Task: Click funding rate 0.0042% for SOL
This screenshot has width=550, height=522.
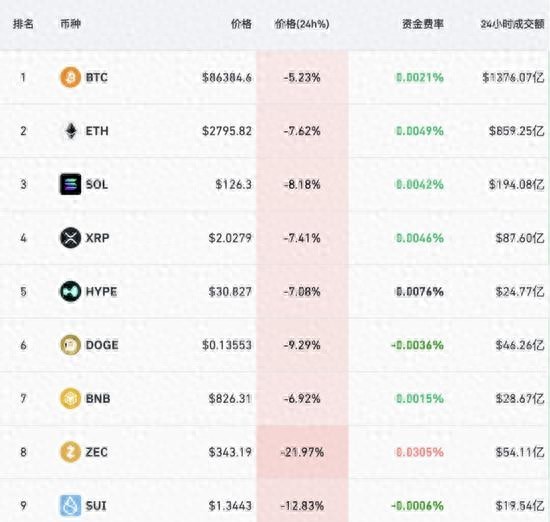Action: coord(420,184)
